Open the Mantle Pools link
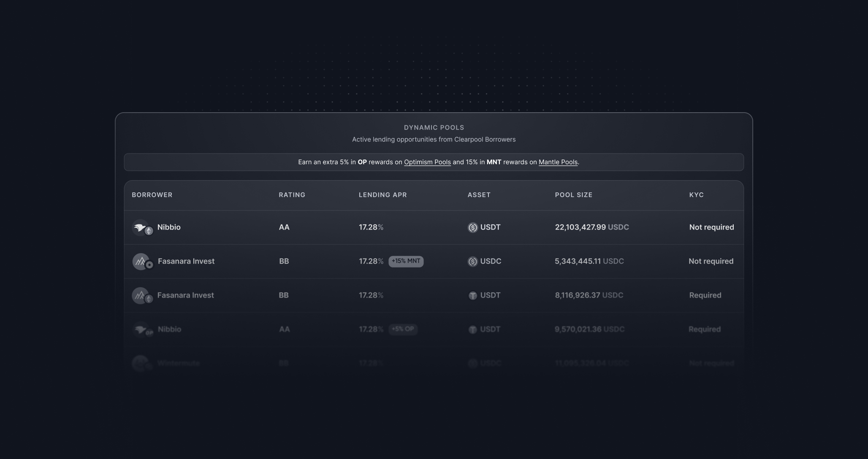This screenshot has width=868, height=459. 558,162
